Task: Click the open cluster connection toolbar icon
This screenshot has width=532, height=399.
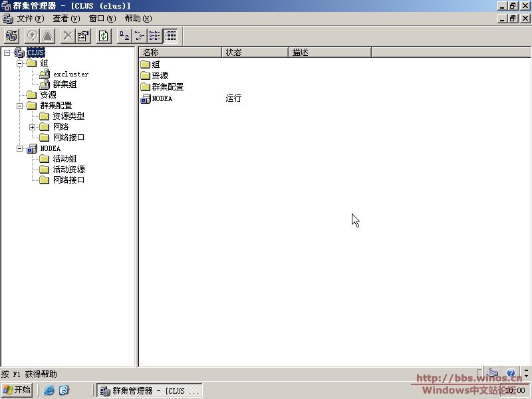Action: click(11, 36)
